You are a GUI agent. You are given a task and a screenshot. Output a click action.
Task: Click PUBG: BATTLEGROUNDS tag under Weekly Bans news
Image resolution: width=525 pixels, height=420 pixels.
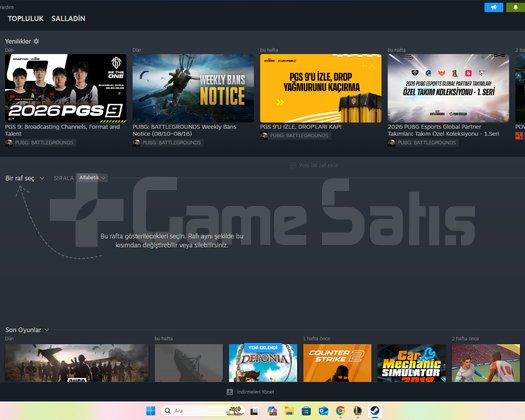[x=167, y=142]
